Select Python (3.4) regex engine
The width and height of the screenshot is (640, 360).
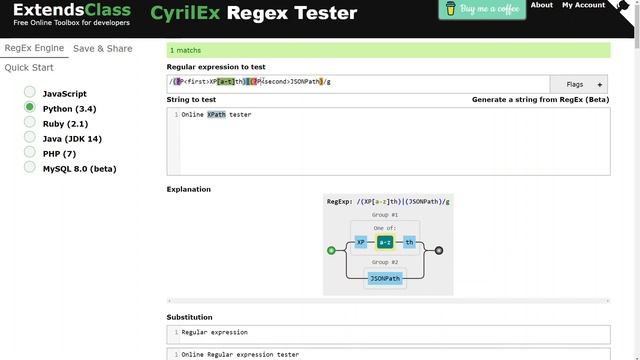[x=30, y=107]
